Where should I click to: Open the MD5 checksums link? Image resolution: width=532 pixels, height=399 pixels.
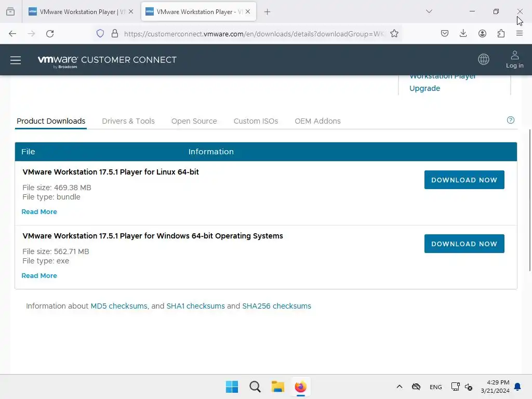click(119, 306)
